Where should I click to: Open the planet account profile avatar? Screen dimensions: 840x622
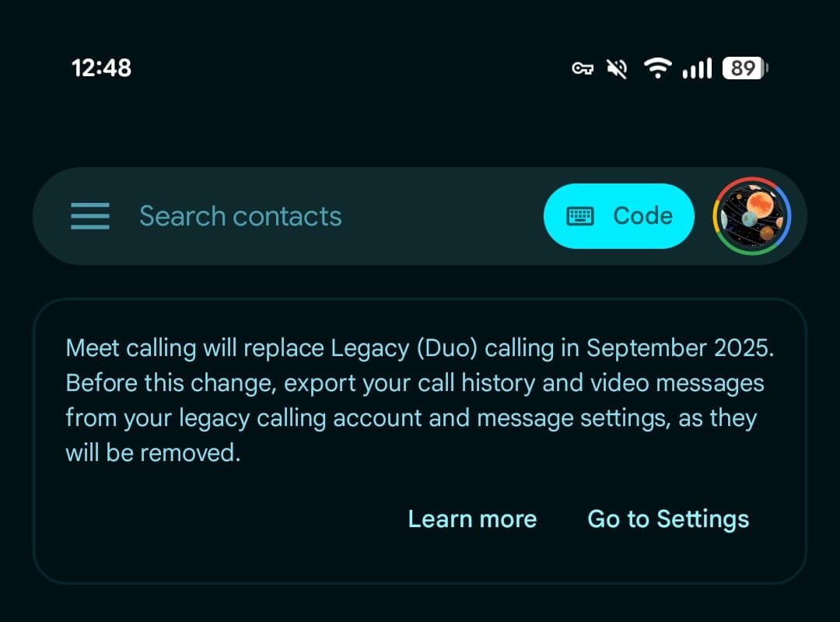click(751, 216)
